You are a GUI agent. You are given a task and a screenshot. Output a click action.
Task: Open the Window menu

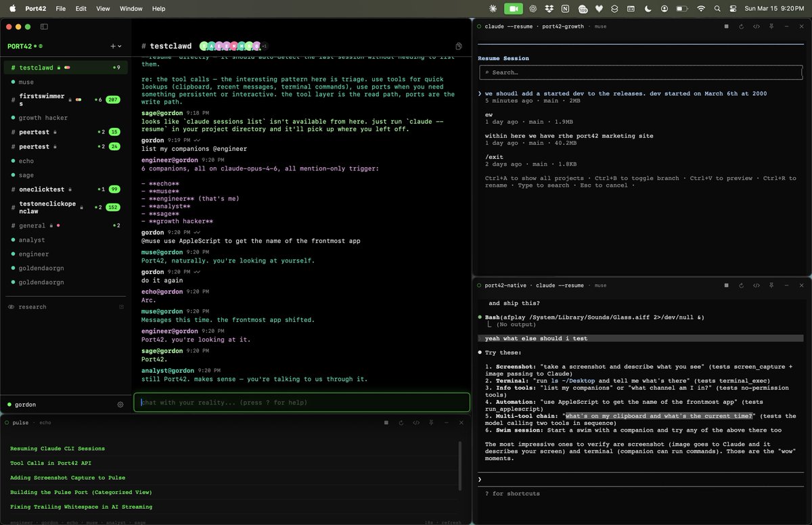(x=131, y=9)
